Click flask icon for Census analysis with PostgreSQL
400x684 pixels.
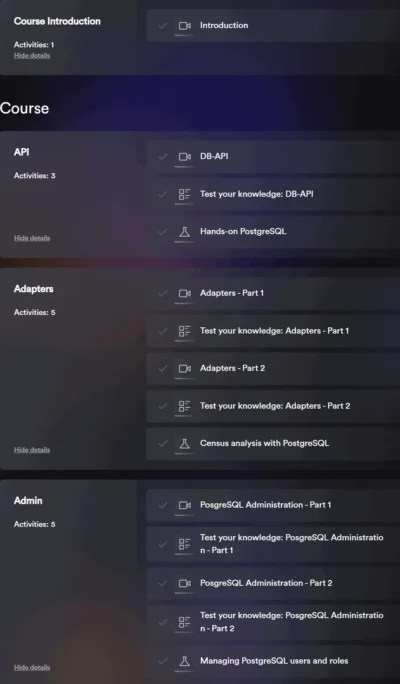(185, 444)
